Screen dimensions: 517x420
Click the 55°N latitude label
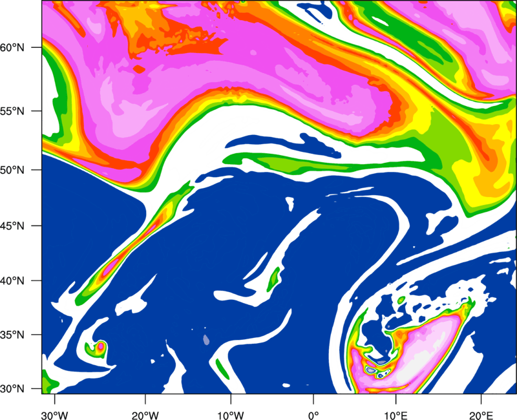12,111
